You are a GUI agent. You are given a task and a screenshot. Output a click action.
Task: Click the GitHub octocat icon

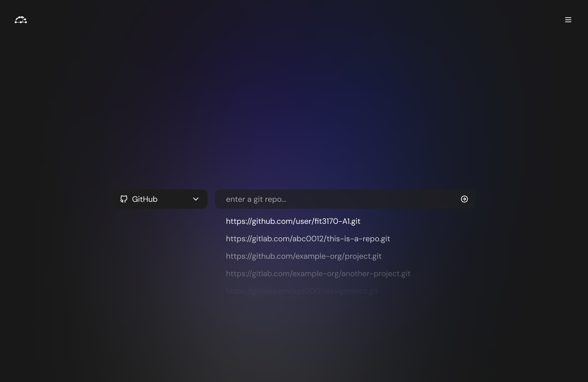coord(124,199)
